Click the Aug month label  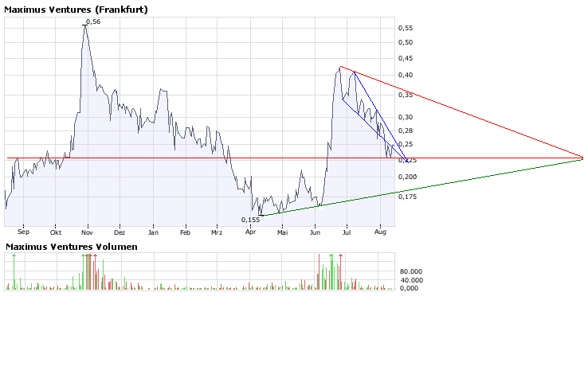(380, 232)
